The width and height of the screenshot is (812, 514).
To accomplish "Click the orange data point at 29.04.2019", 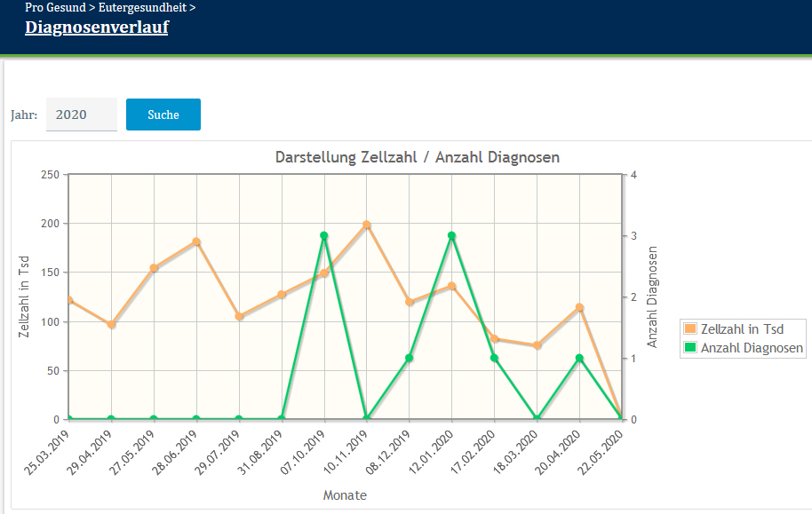I will tap(111, 325).
